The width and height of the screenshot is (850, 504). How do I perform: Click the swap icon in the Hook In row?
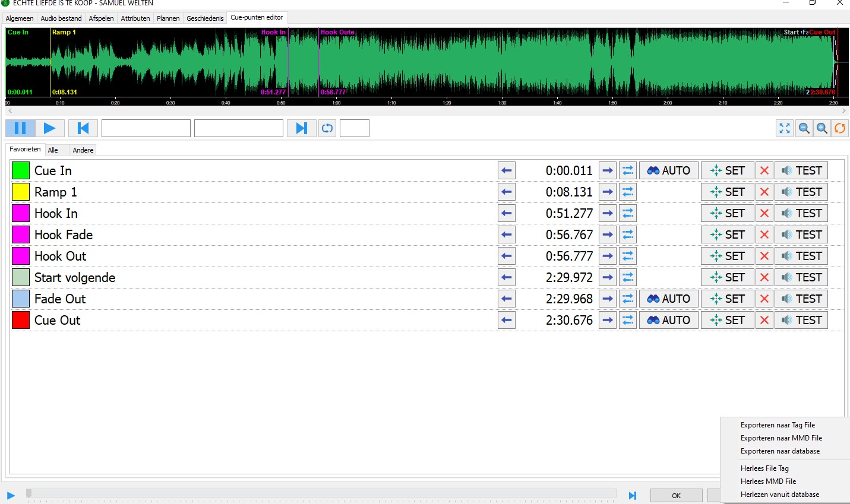point(628,214)
